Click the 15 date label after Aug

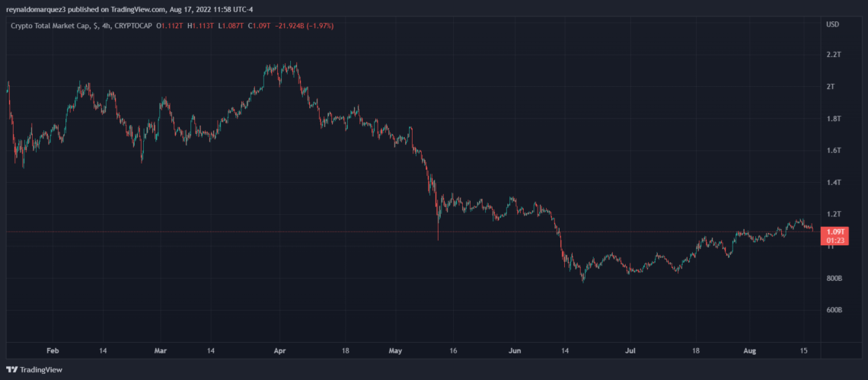tap(804, 350)
